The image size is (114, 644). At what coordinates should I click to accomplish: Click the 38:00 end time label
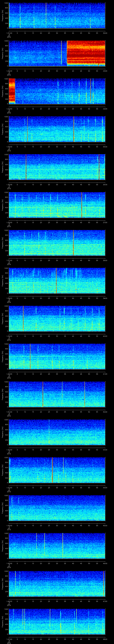click(x=105, y=260)
